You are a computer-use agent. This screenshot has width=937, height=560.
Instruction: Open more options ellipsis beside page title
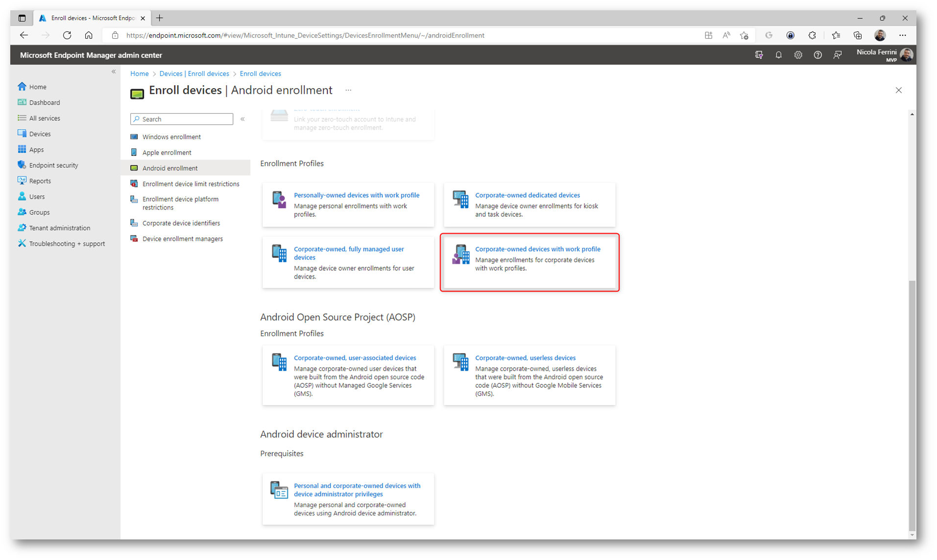pyautogui.click(x=348, y=90)
